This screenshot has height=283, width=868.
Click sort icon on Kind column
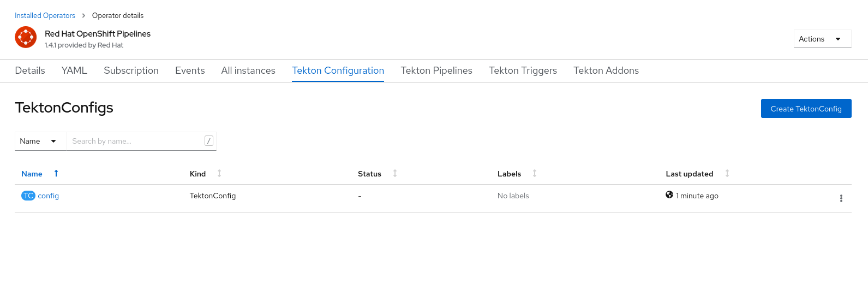click(219, 173)
